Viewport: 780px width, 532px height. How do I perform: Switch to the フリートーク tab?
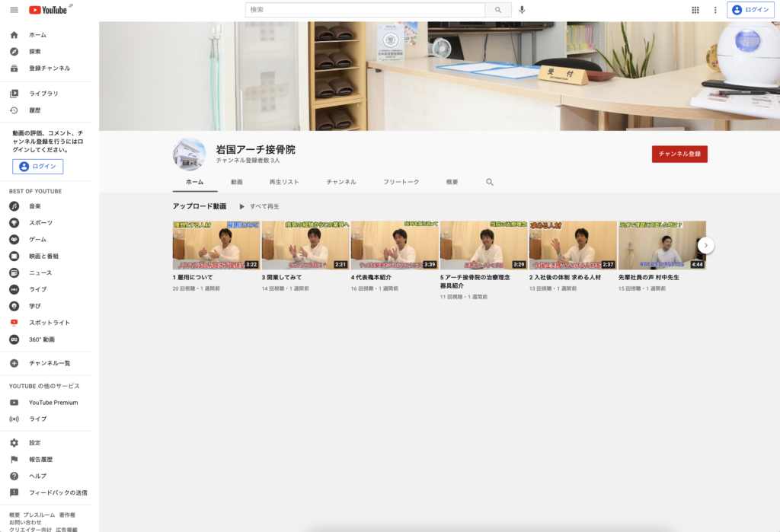[401, 182]
